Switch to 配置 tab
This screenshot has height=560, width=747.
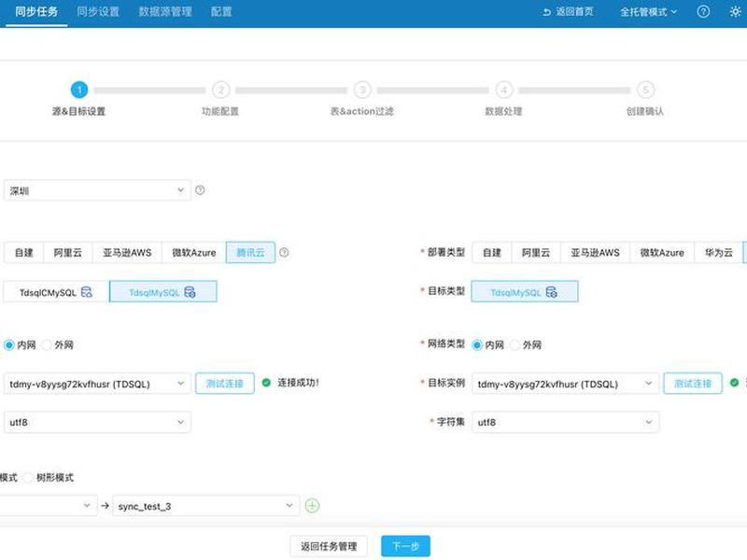(x=221, y=12)
